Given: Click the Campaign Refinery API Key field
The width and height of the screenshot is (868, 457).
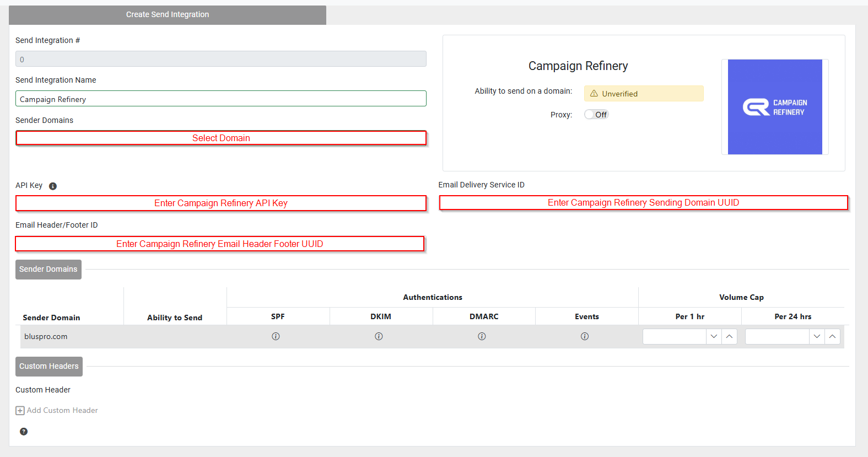Looking at the screenshot, I should [x=221, y=203].
